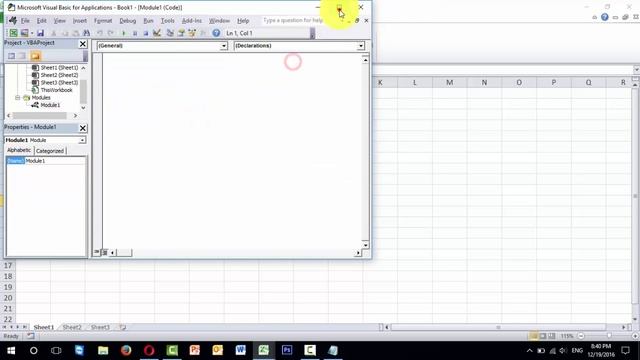640x360 pixels.
Task: Select Module1 in project tree
Action: click(50, 105)
